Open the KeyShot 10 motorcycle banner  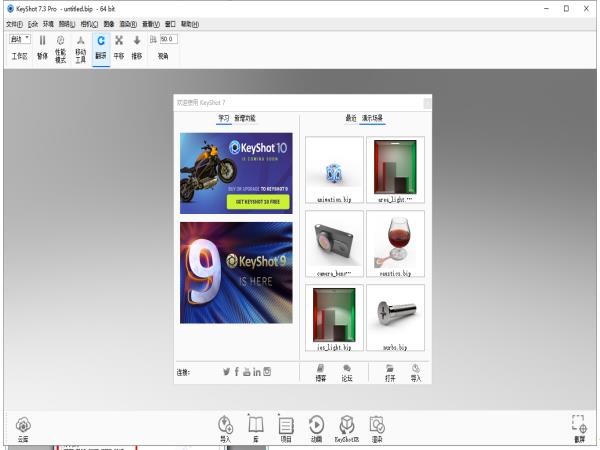[x=236, y=173]
